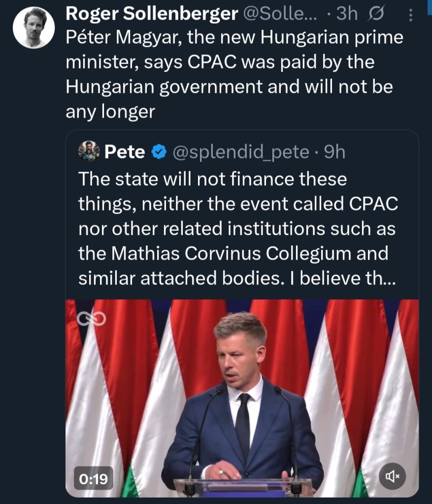Viewport: 432px width, 504px height.
Task: Click the blue verified badge next to Pete
Action: [158, 153]
